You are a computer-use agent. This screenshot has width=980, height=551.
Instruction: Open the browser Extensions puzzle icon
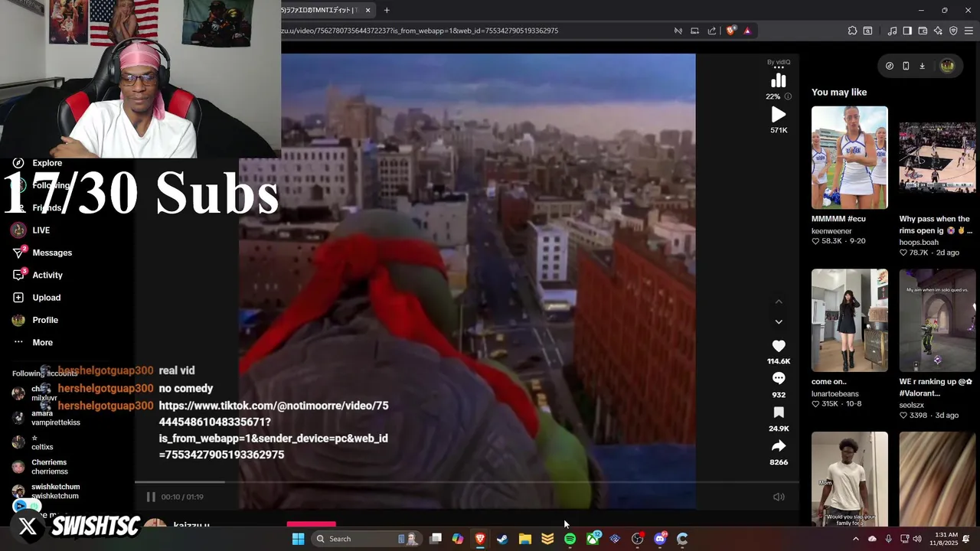point(852,31)
